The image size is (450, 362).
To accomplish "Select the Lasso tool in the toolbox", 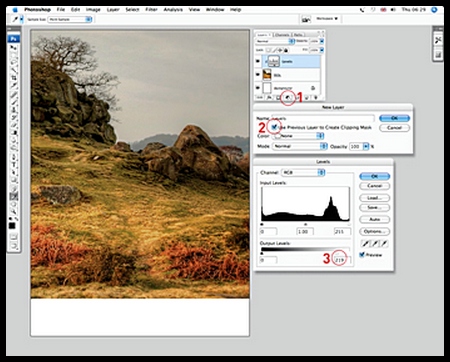I will (14, 62).
